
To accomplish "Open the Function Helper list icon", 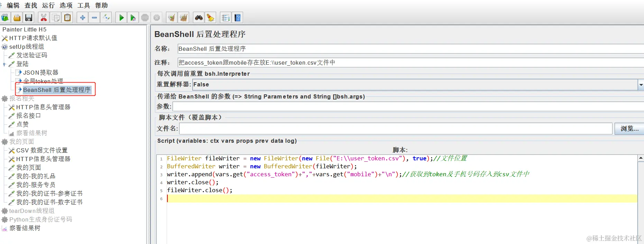I will (x=226, y=18).
